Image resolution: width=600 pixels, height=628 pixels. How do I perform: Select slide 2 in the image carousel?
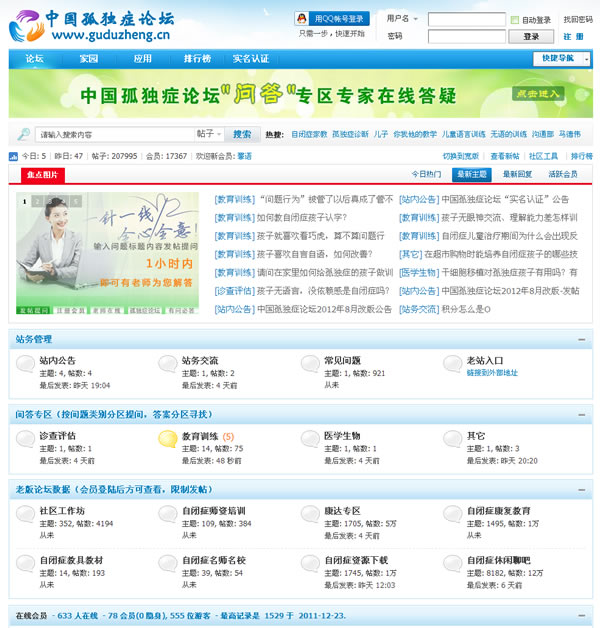[36, 201]
